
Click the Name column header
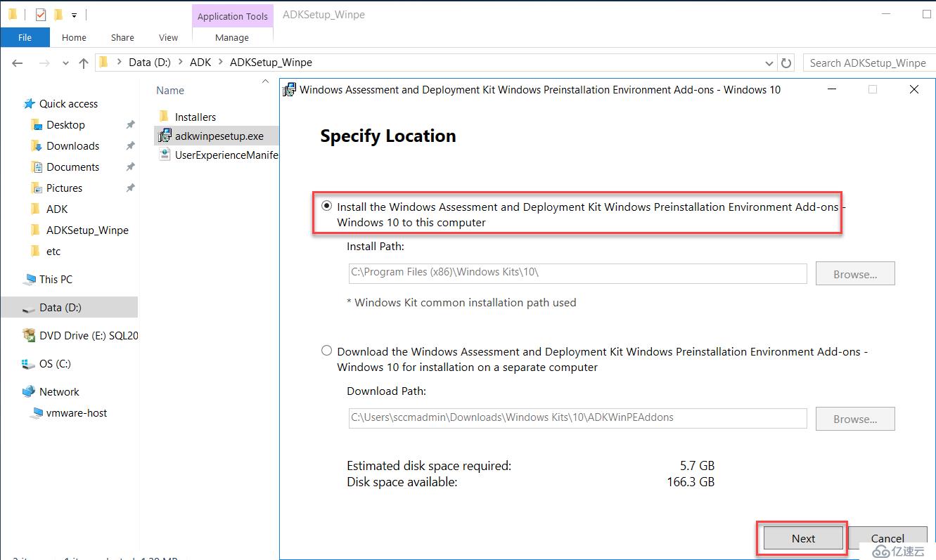[x=170, y=90]
